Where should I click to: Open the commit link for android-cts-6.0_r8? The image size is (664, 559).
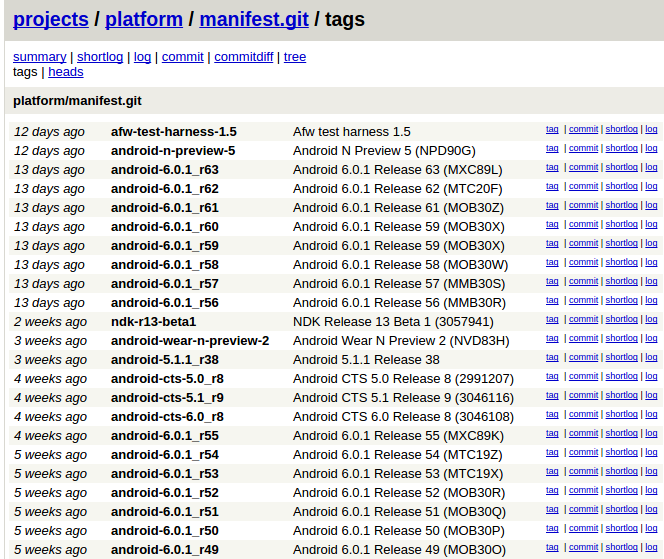pos(584,415)
